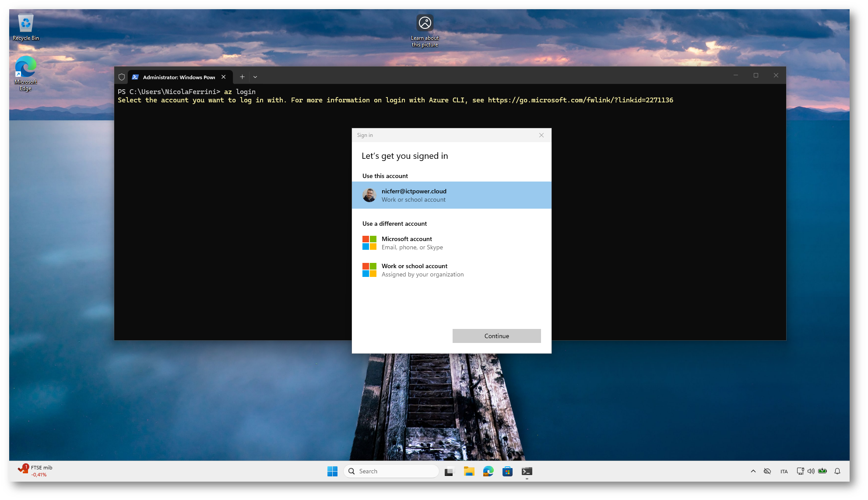Choose Microsoft account sign-in option
The width and height of the screenshot is (868, 500).
[x=407, y=243]
